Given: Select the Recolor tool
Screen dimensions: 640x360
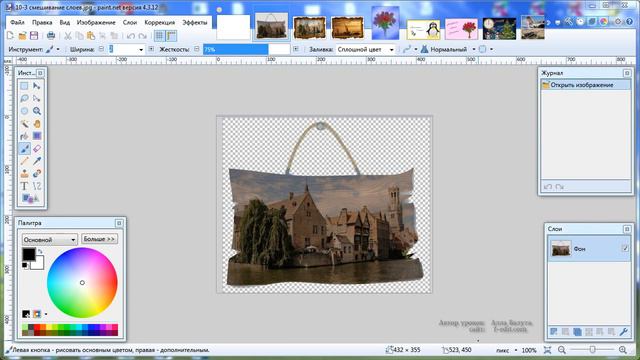Looking at the screenshot, I should 37,173.
